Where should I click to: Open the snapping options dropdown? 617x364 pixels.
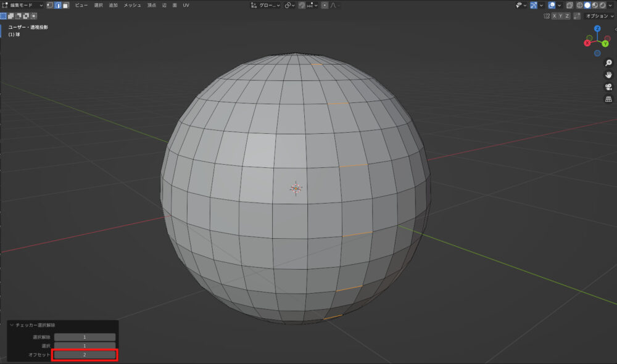(312, 5)
